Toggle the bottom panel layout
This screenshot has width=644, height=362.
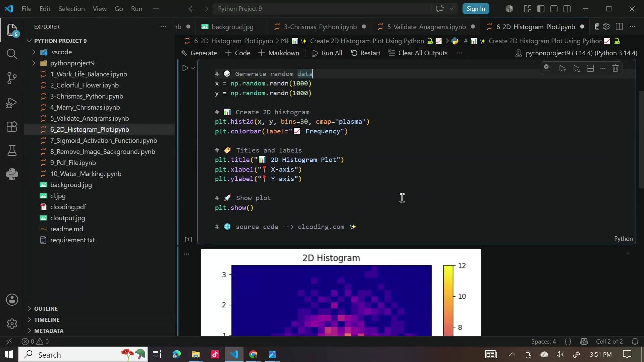(554, 9)
